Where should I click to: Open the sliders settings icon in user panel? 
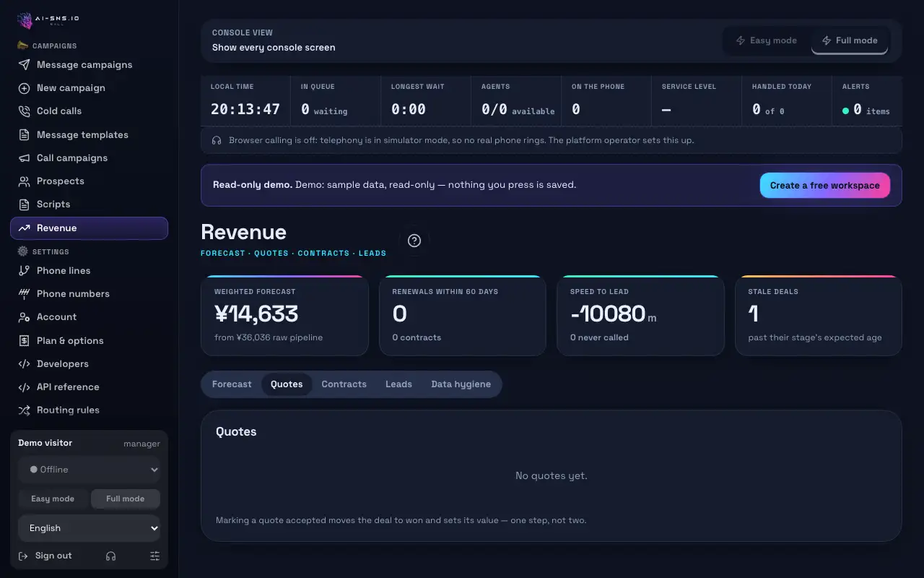[x=154, y=556]
